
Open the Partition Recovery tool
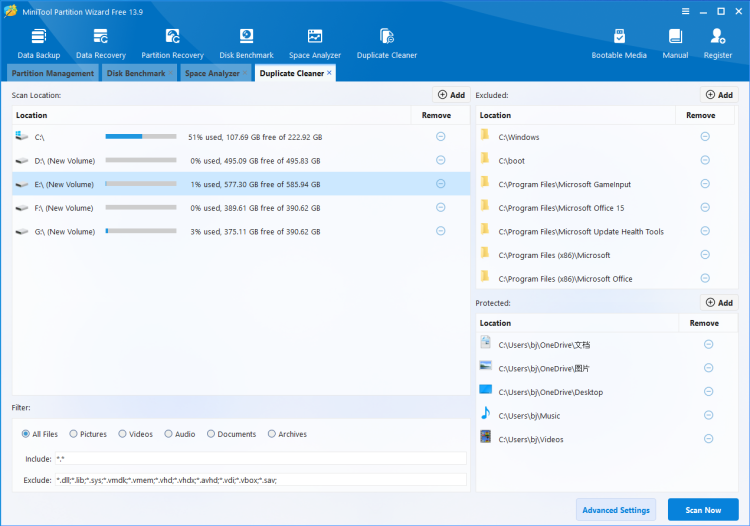(x=172, y=44)
